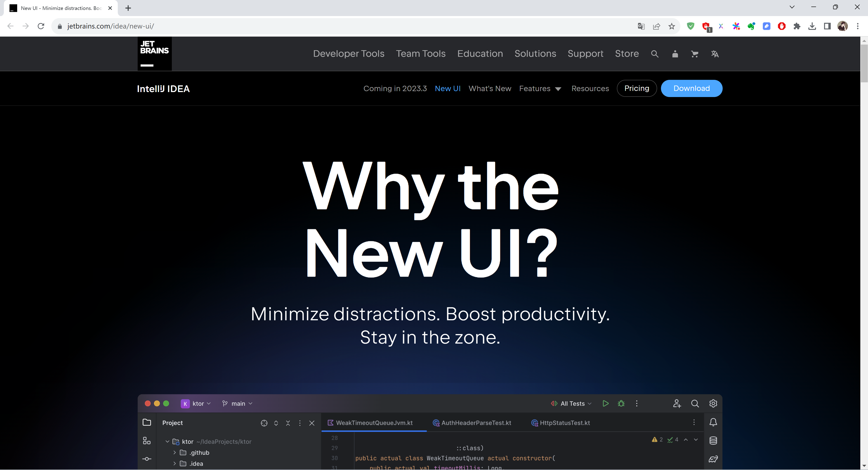Click the Expand All icon in Project panel
The width and height of the screenshot is (868, 470).
(x=276, y=423)
